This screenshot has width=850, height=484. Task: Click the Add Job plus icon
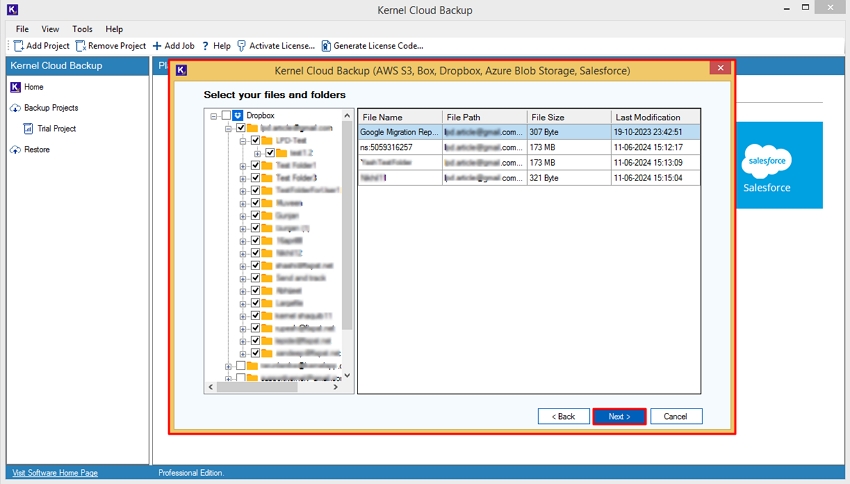157,46
